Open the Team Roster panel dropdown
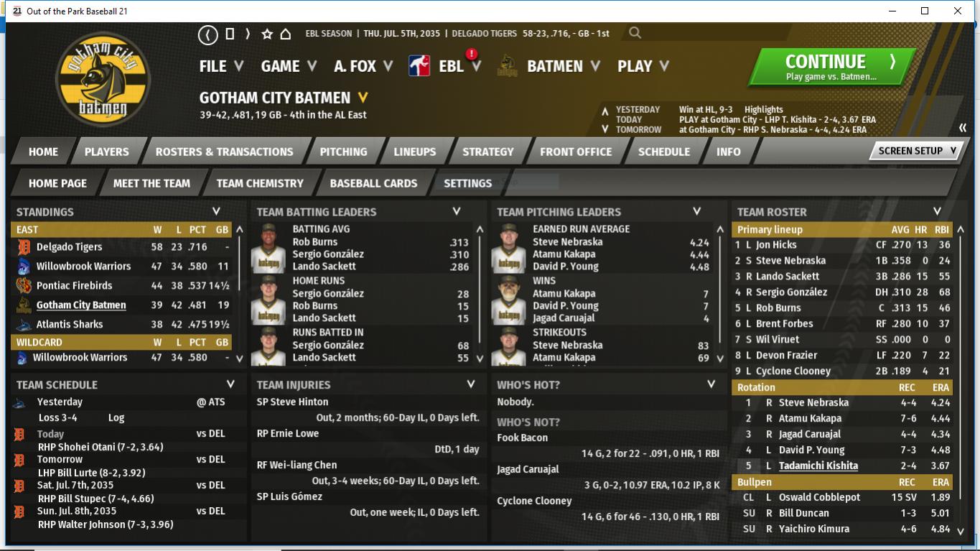This screenshot has width=980, height=551. (937, 211)
